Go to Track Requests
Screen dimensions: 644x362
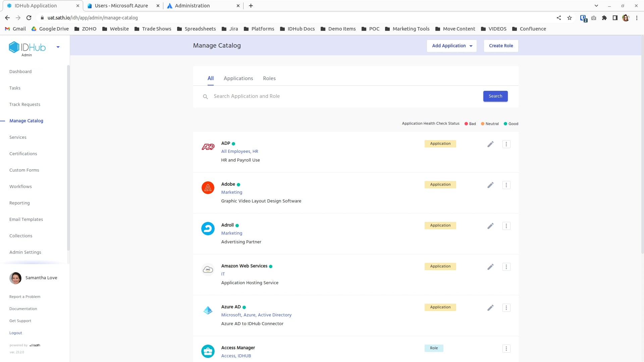click(x=25, y=105)
